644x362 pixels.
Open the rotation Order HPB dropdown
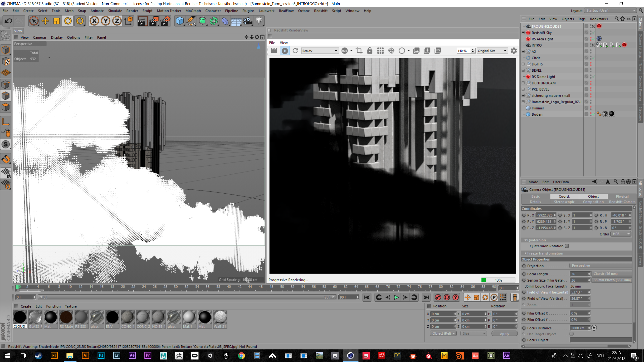point(621,234)
